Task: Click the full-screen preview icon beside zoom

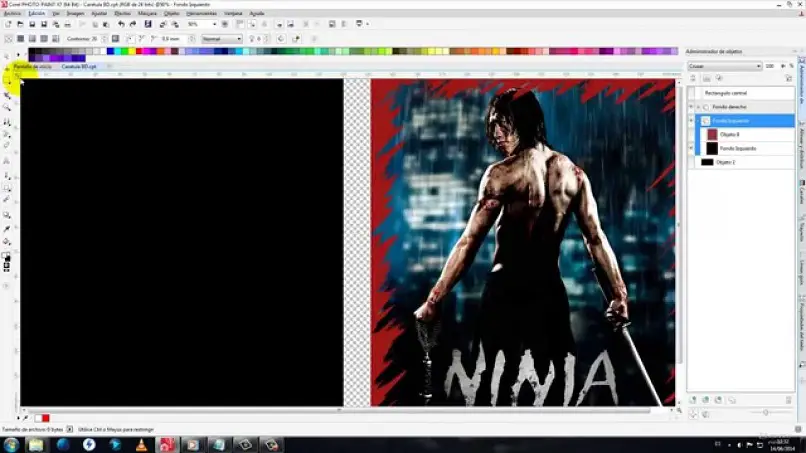Action: point(225,24)
